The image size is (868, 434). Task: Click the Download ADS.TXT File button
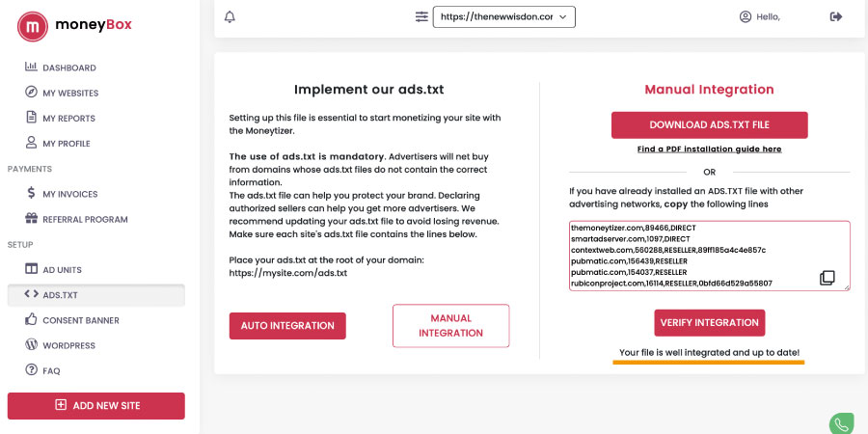[709, 125]
